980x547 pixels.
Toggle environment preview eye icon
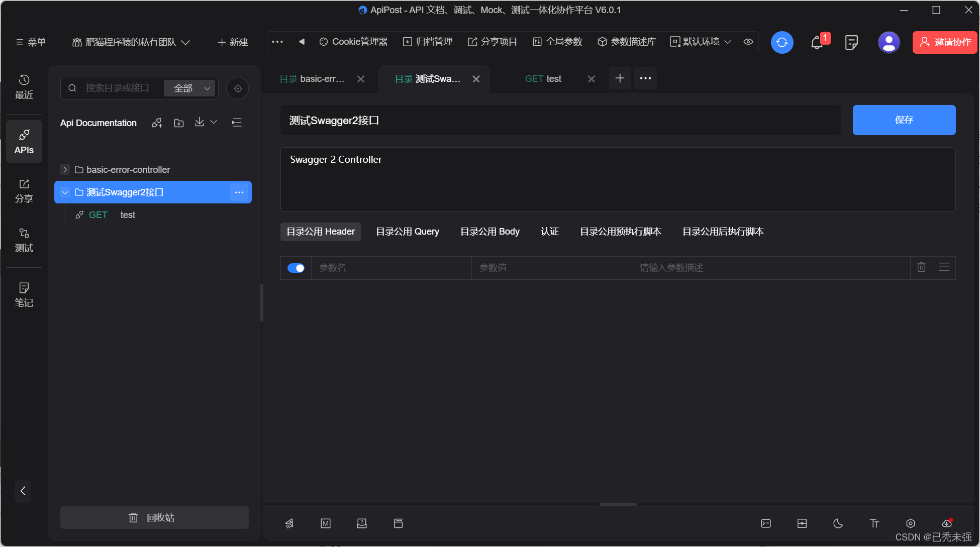[x=748, y=42]
